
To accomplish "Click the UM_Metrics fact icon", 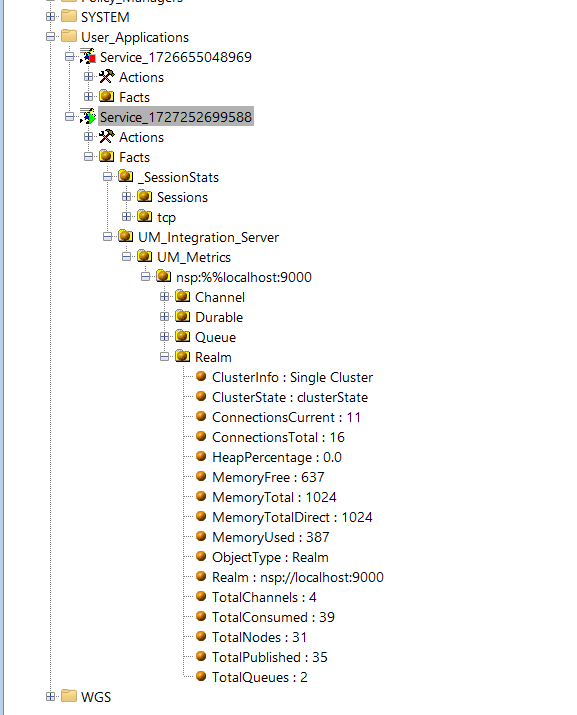I will [145, 256].
